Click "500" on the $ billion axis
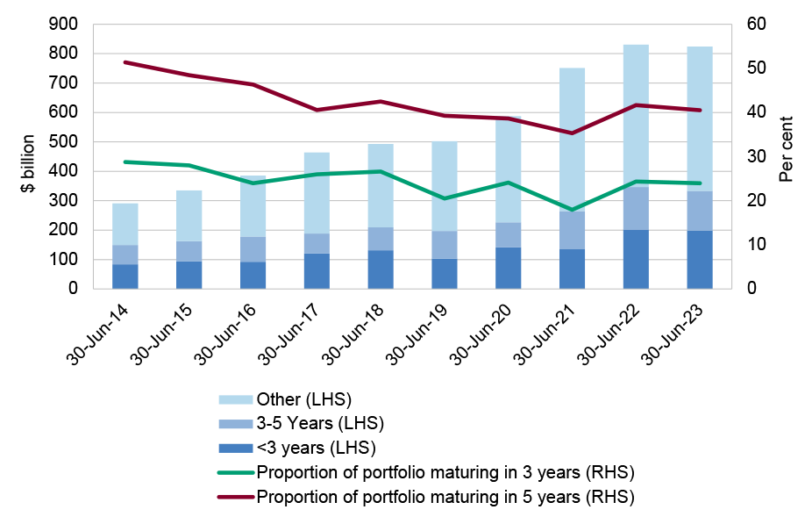The width and height of the screenshot is (812, 524). (x=63, y=141)
